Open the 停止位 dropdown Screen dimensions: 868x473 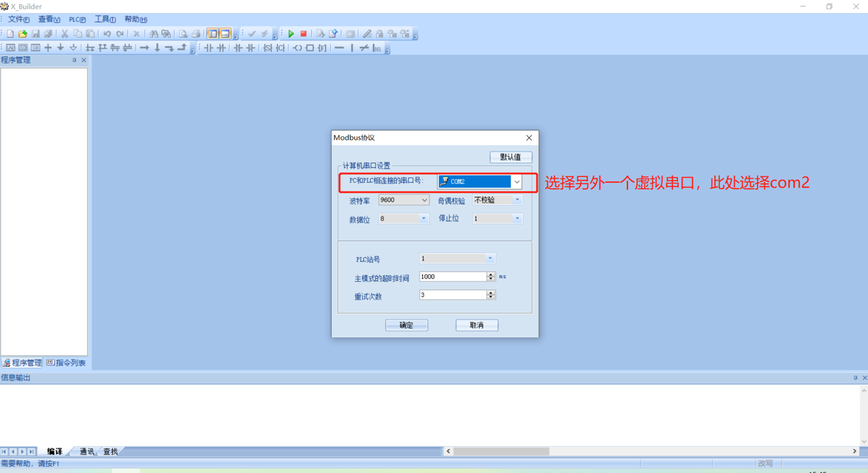click(517, 218)
